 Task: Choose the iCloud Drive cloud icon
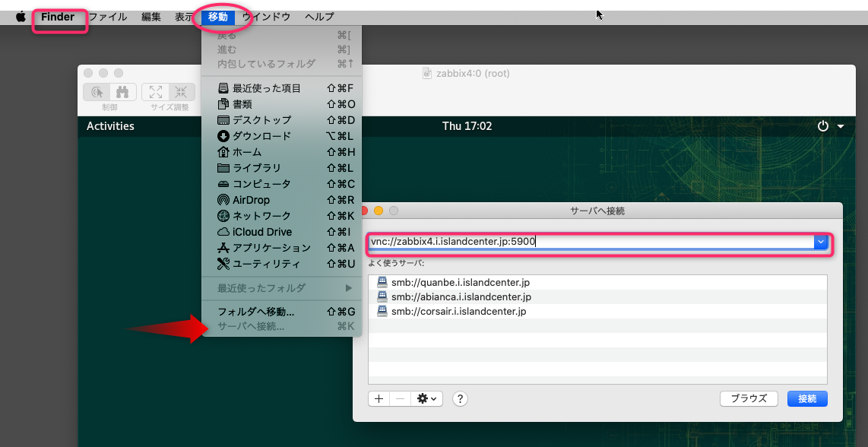click(223, 232)
